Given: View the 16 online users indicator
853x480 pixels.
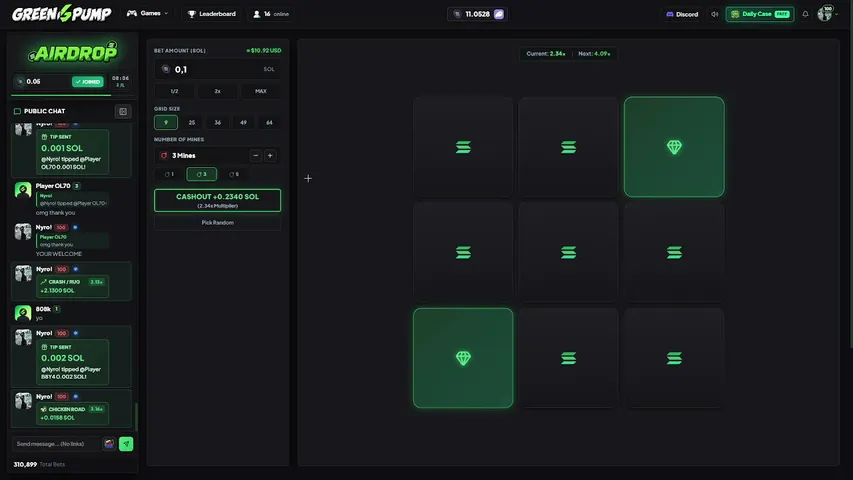Looking at the screenshot, I should pos(271,14).
